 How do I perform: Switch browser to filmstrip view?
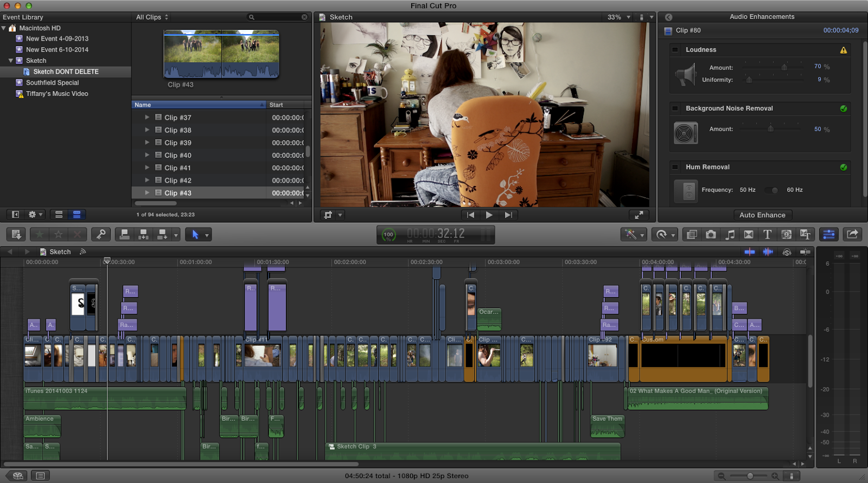(59, 215)
